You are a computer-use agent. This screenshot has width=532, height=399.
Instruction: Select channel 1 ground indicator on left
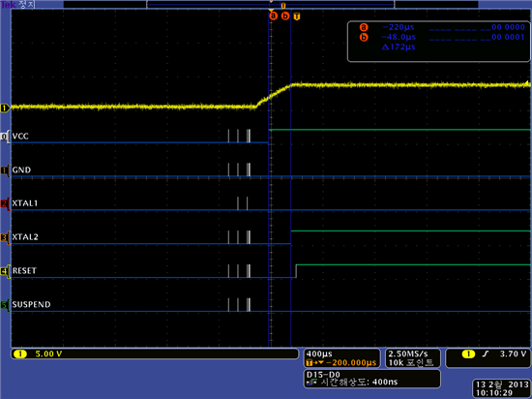click(x=5, y=108)
